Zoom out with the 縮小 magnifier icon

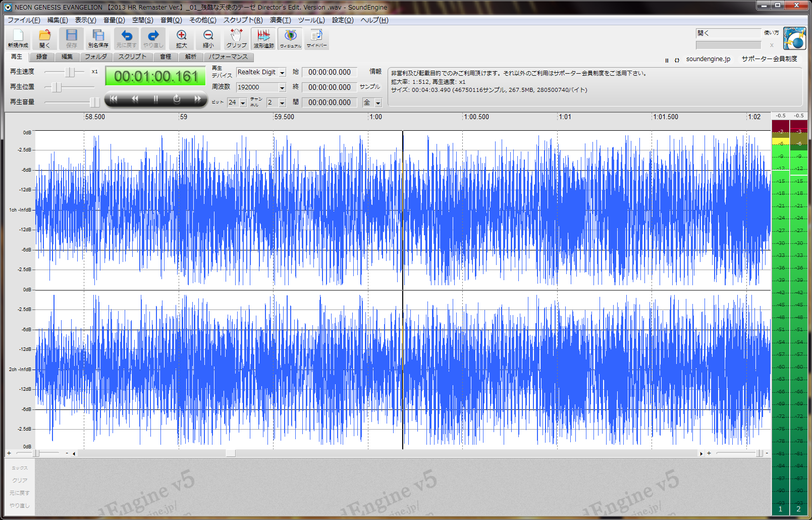click(208, 38)
